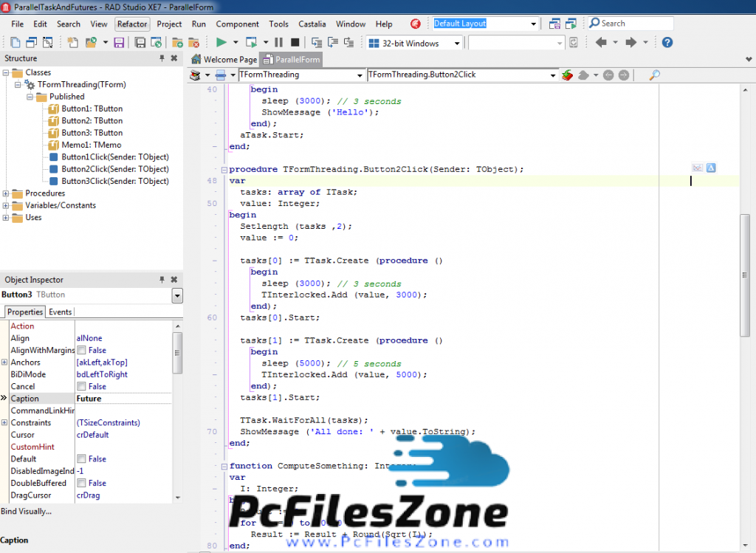
Task: Expand the Procedures node in Structure tree
Action: coord(6,193)
